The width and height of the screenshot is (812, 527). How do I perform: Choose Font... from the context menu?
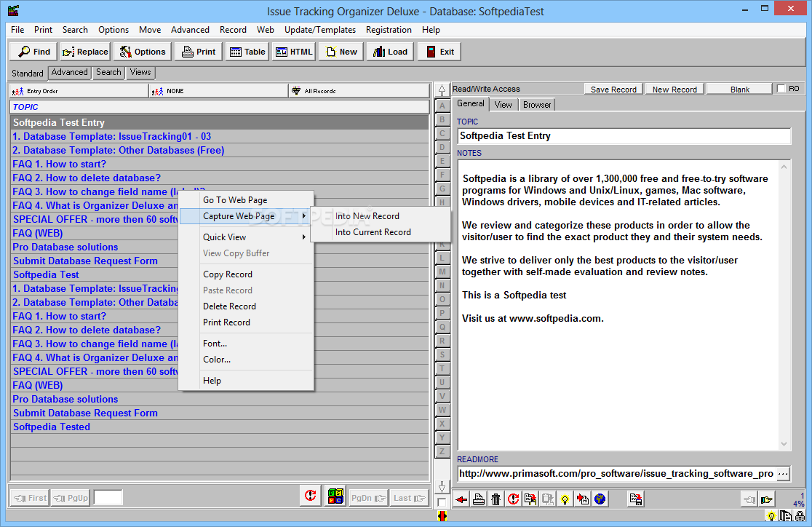pyautogui.click(x=247, y=344)
